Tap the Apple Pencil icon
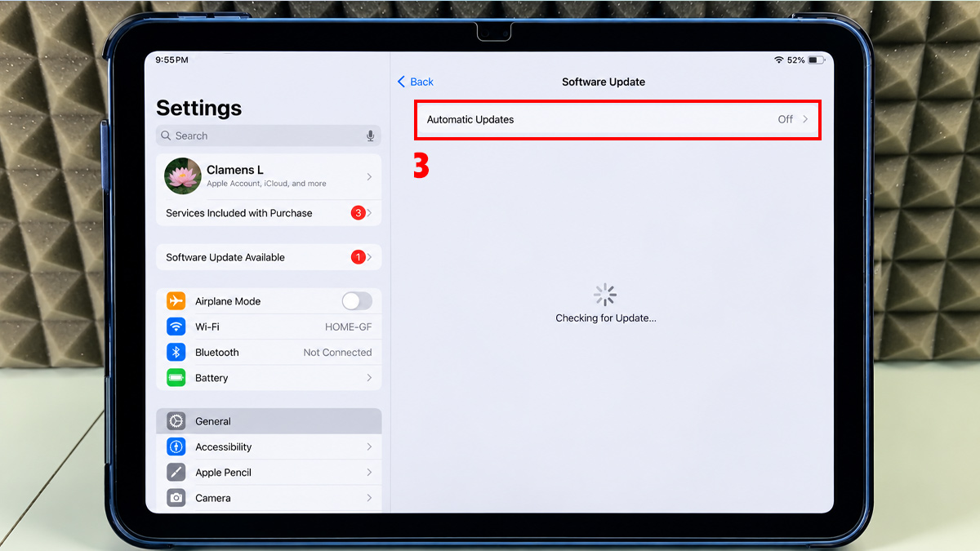This screenshot has height=551, width=980. pyautogui.click(x=176, y=473)
